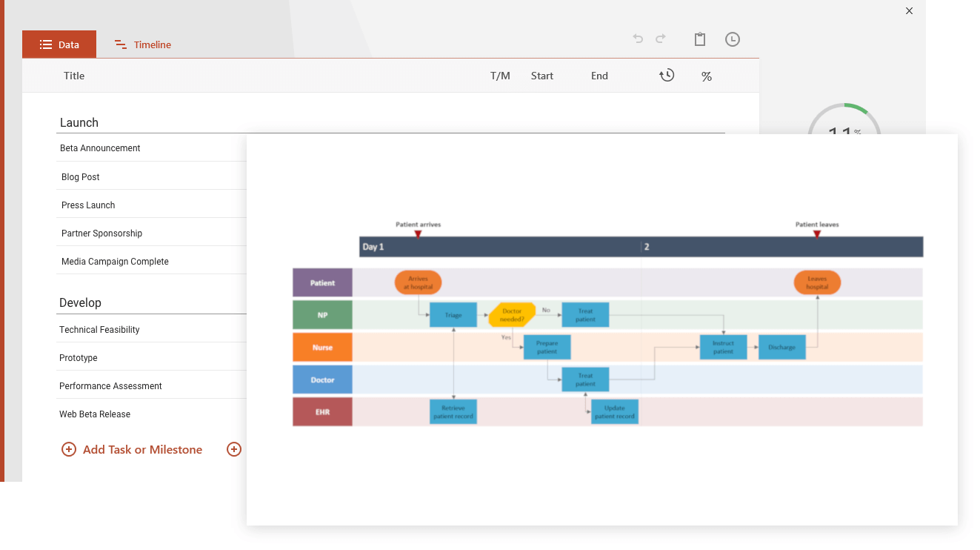980x550 pixels.
Task: Switch to the Timeline tab
Action: tap(142, 44)
